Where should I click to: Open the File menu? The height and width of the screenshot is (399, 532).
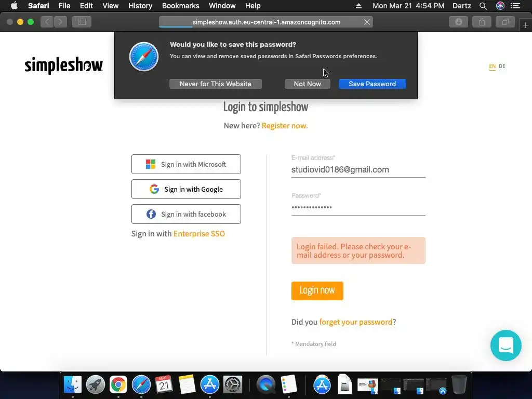[64, 6]
